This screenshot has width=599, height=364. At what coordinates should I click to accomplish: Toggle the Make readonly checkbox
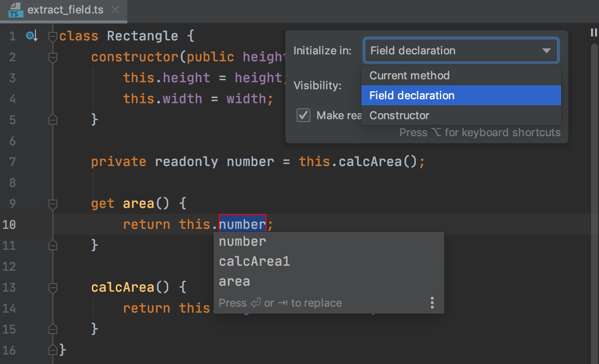[303, 115]
